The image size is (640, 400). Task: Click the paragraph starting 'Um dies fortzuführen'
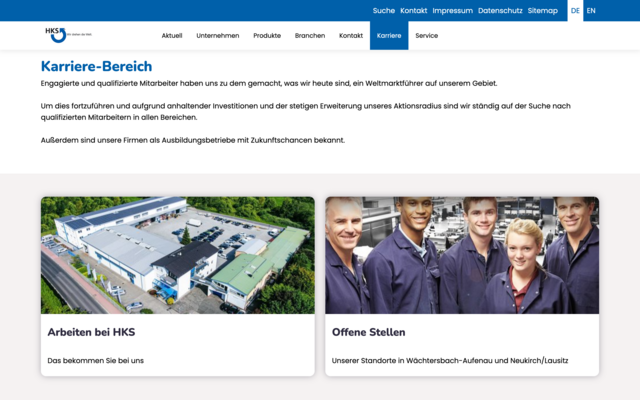(306, 111)
